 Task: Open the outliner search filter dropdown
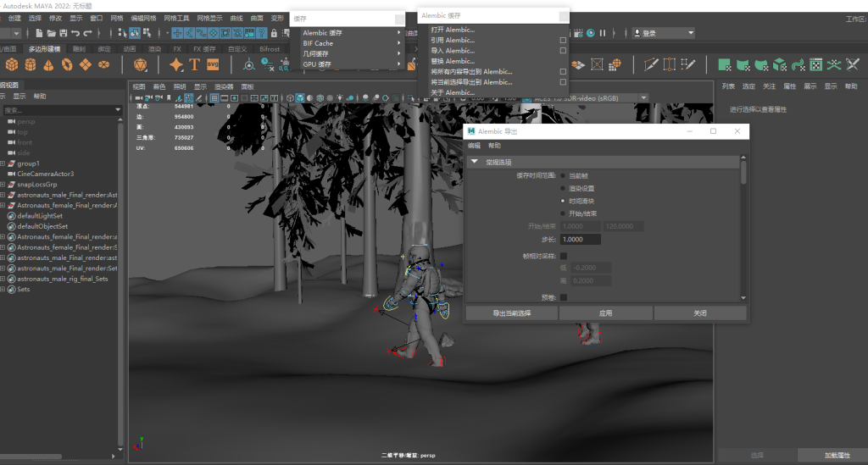point(117,110)
